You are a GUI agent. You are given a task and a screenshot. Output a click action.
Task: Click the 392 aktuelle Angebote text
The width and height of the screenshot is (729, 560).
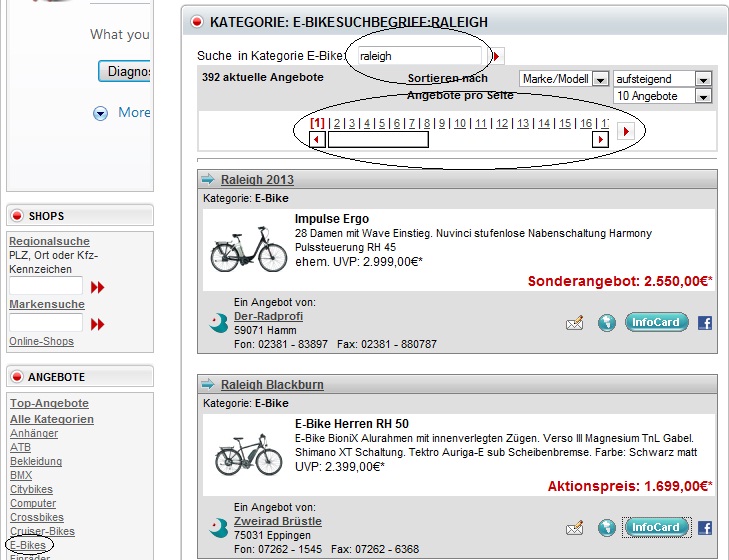263,77
